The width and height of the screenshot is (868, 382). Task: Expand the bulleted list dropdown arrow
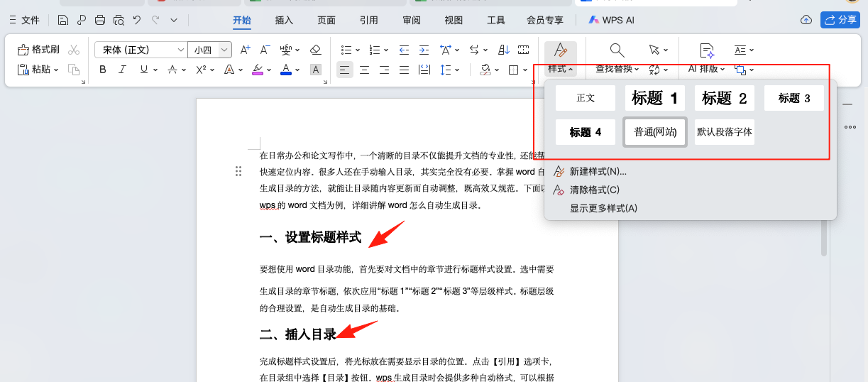[358, 50]
